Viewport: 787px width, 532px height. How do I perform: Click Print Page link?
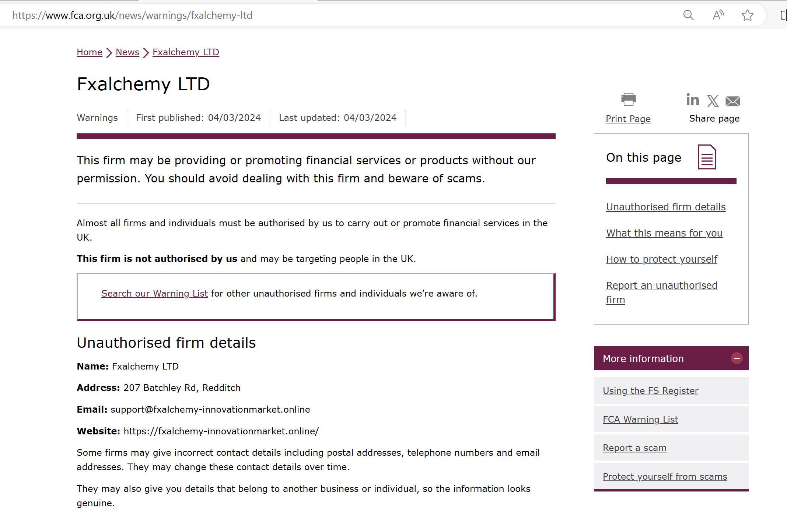[x=628, y=119]
